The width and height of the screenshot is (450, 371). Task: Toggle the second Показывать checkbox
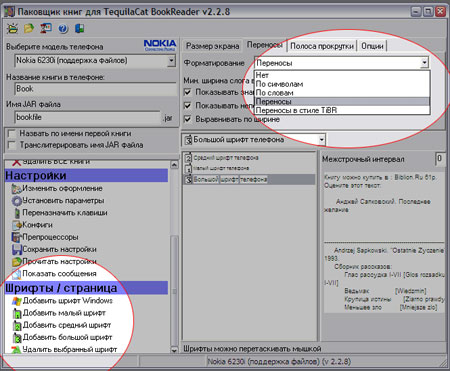(188, 106)
